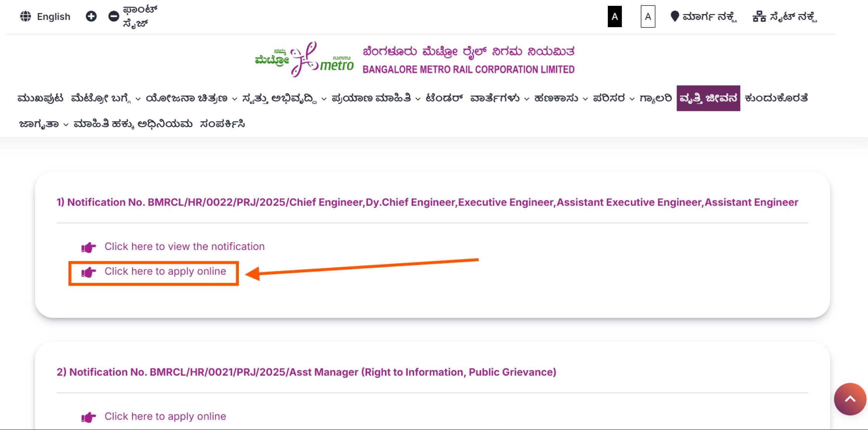Switch to normal contrast with the light A toggle
The height and width of the screenshot is (430, 868).
coord(647,17)
